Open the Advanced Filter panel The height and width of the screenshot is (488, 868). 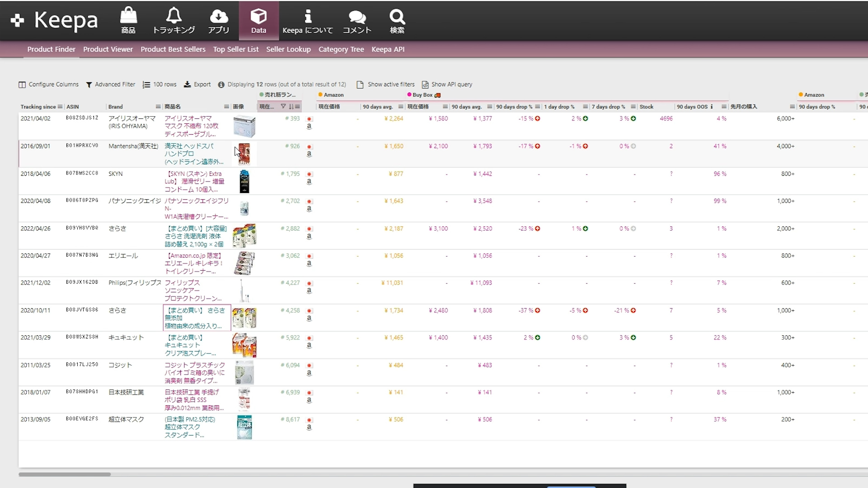110,84
